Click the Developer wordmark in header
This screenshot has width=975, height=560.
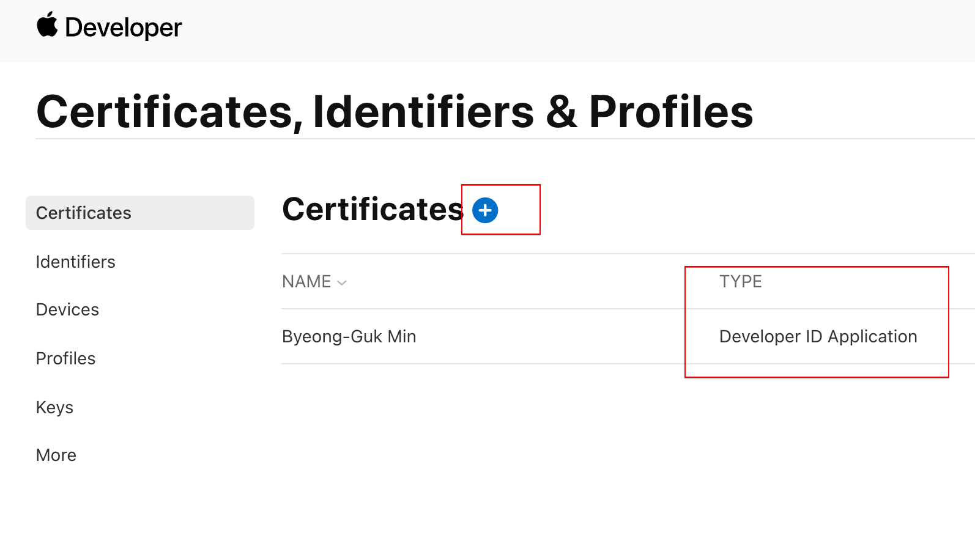pyautogui.click(x=124, y=28)
